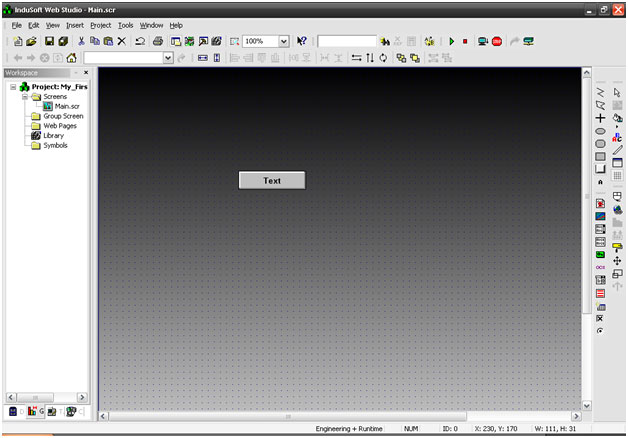Click the paint bucket fill color tool

[x=617, y=118]
